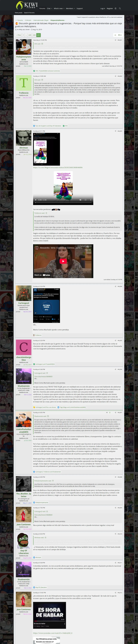Jump to page 229

(30, 35)
